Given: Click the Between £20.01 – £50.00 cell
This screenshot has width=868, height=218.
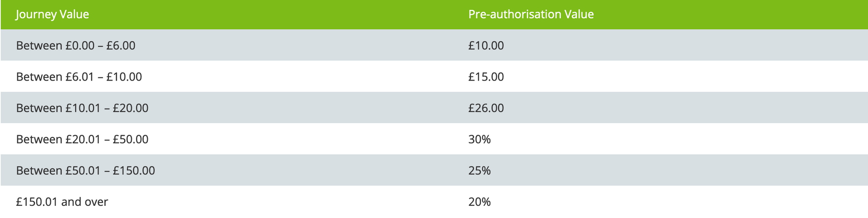Looking at the screenshot, I should [82, 139].
